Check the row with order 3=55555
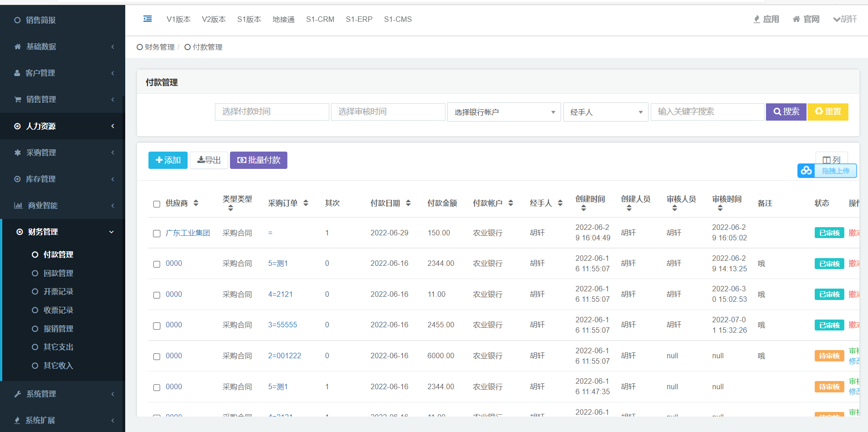The height and width of the screenshot is (432, 868). tap(157, 326)
